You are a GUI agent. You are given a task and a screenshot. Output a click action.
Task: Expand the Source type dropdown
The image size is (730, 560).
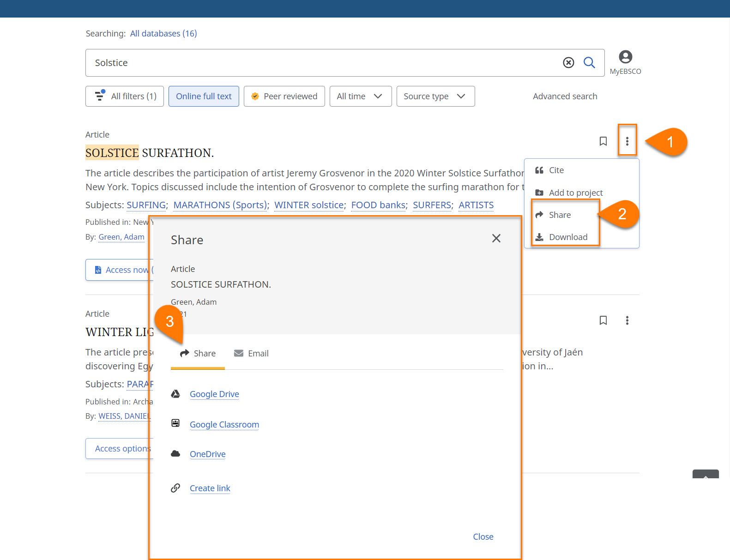435,96
